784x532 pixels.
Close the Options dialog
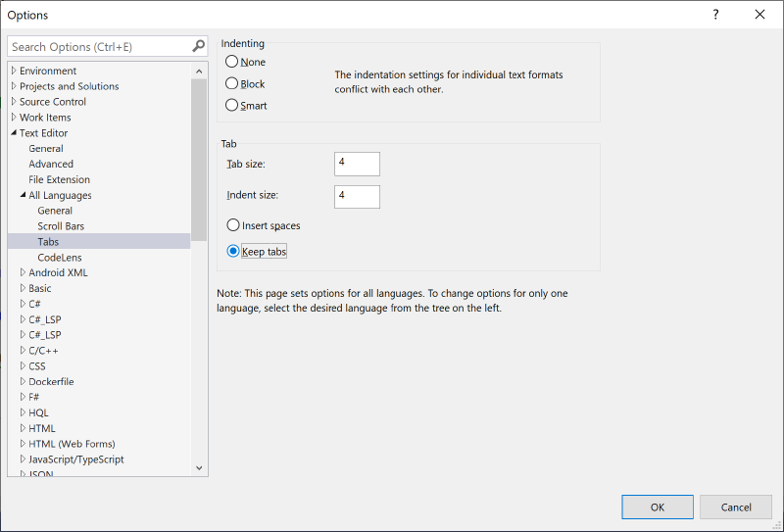tap(759, 15)
